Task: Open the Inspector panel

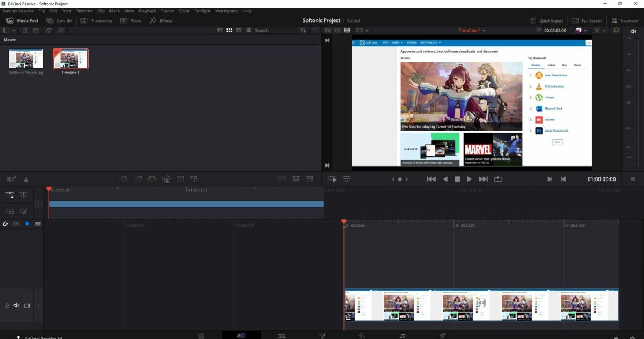Action: point(625,20)
